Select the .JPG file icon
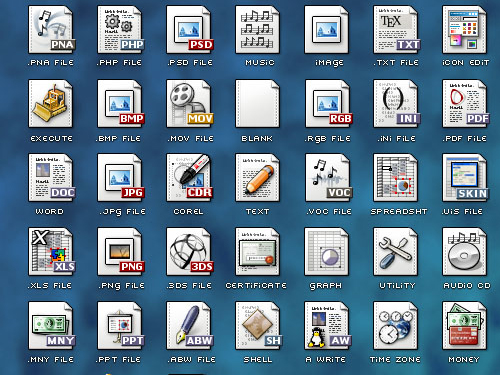The image size is (500, 375). 121,177
